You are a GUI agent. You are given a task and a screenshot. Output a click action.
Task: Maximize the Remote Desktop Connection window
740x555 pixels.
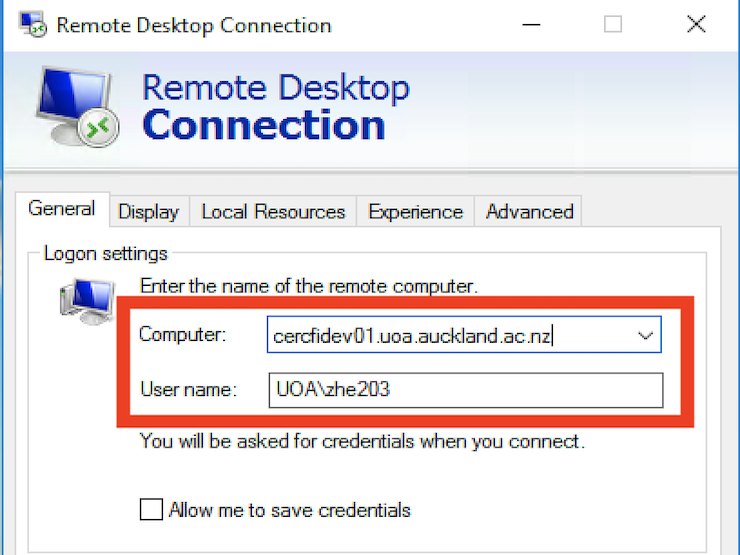(x=613, y=25)
